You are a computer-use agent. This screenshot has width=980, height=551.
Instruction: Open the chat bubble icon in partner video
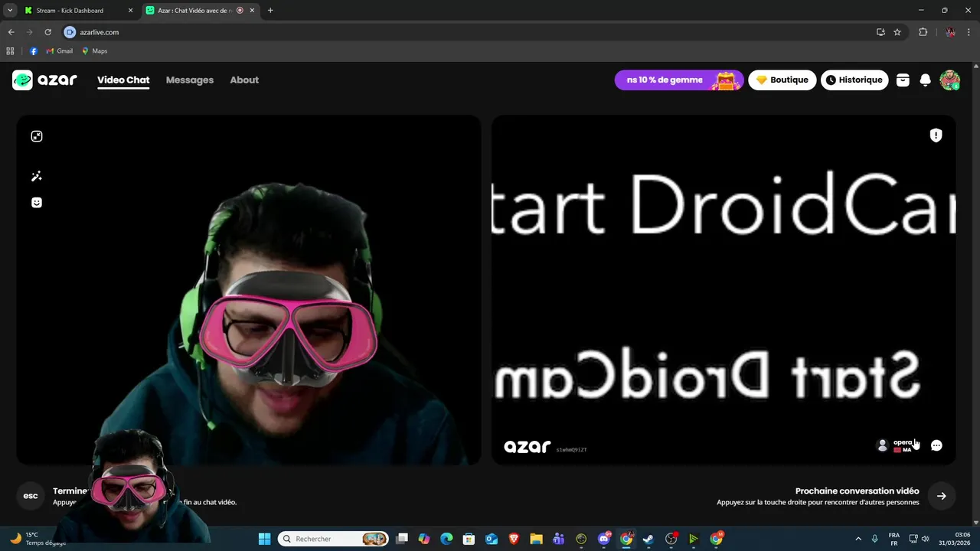[x=936, y=445]
